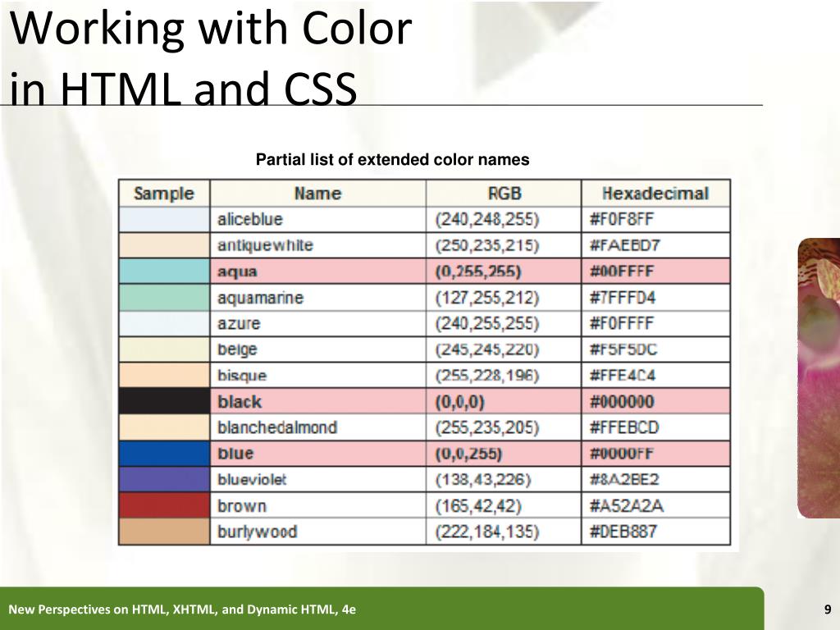
Task: Click the RGB column header
Action: pyautogui.click(x=504, y=194)
